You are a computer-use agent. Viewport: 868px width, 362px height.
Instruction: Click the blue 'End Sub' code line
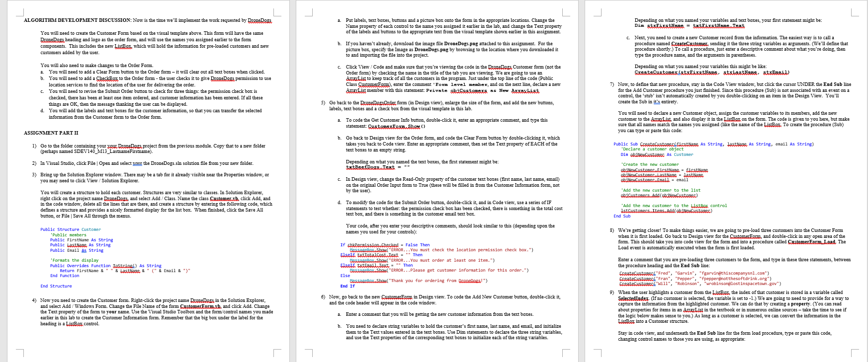(x=622, y=216)
